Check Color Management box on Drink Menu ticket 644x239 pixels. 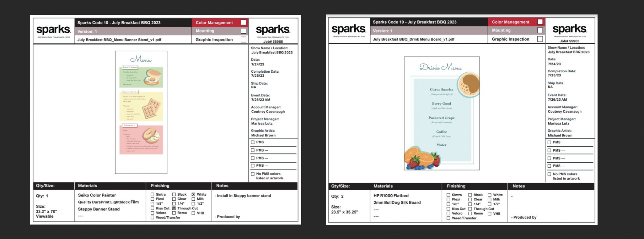(540, 22)
